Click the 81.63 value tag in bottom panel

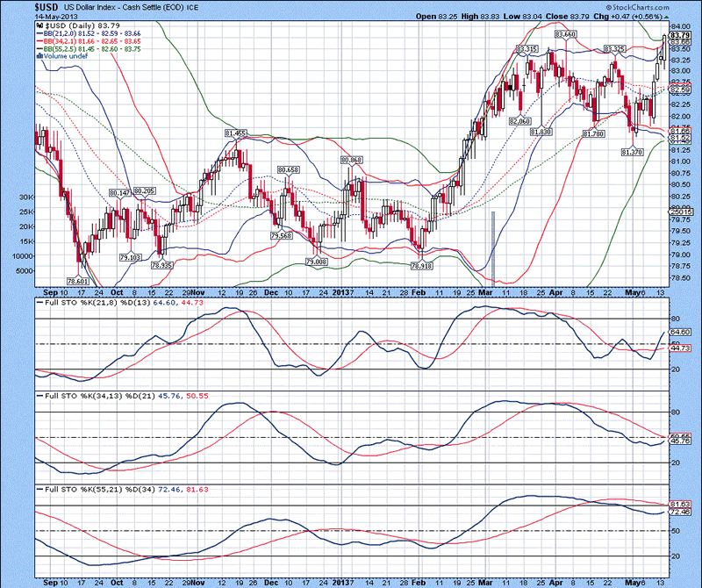tap(680, 504)
